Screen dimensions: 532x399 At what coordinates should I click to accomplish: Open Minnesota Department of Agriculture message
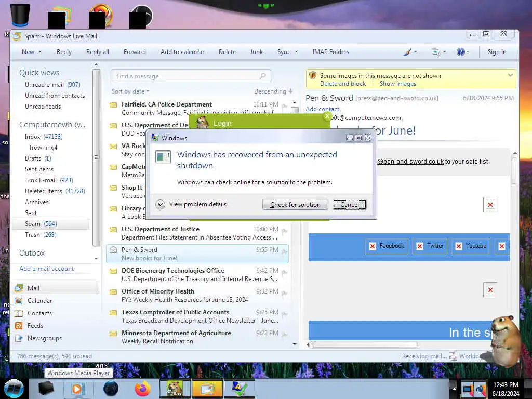click(198, 337)
